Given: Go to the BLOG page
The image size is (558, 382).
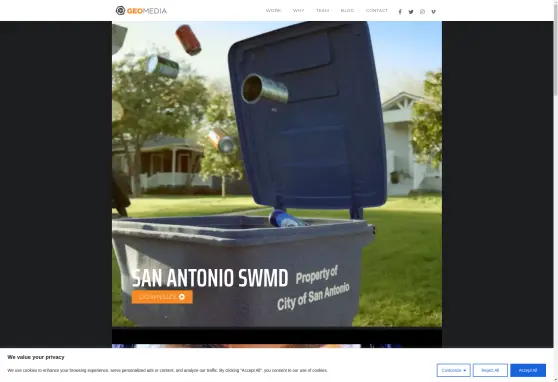Looking at the screenshot, I should tap(347, 11).
